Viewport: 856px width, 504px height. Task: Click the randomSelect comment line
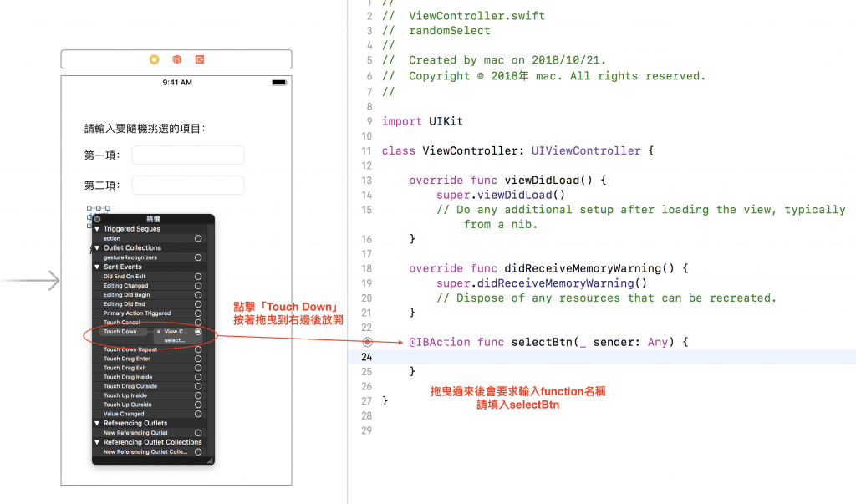click(x=436, y=31)
